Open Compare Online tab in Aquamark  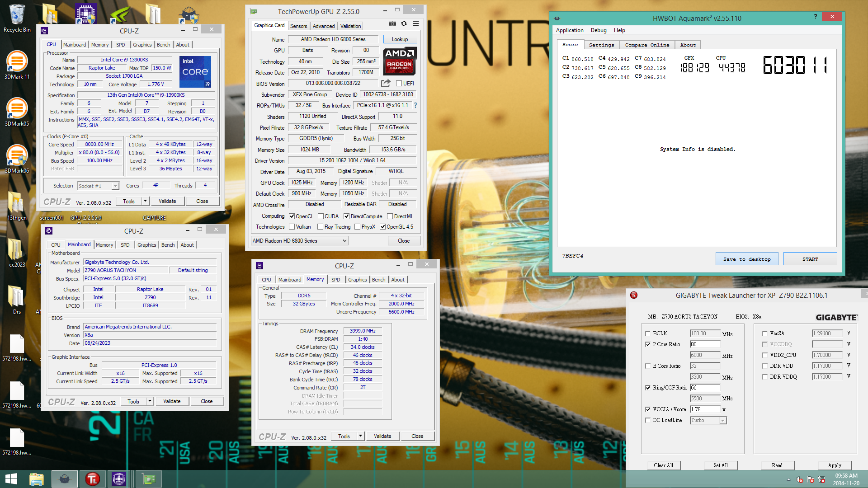click(647, 45)
